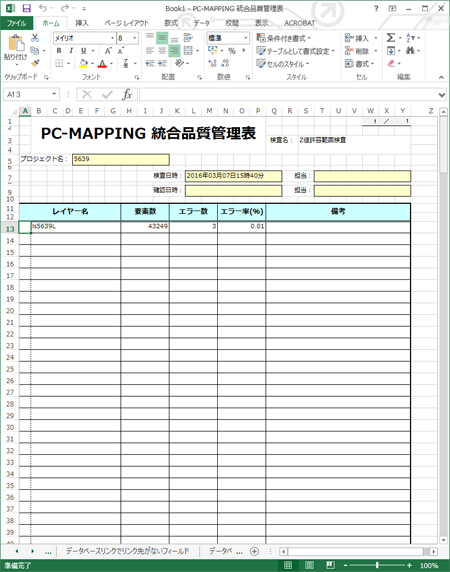Toggle center horizontal alignment

coord(162,51)
